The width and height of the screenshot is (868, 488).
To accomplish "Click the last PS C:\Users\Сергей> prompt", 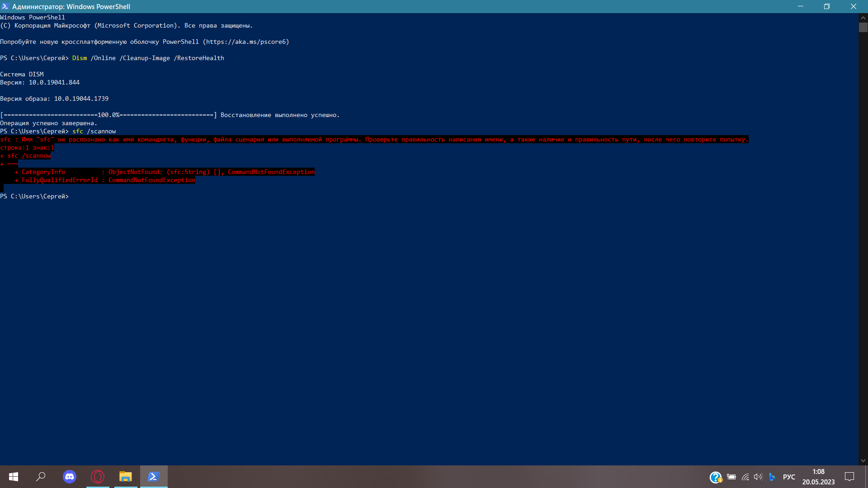I will pos(34,197).
